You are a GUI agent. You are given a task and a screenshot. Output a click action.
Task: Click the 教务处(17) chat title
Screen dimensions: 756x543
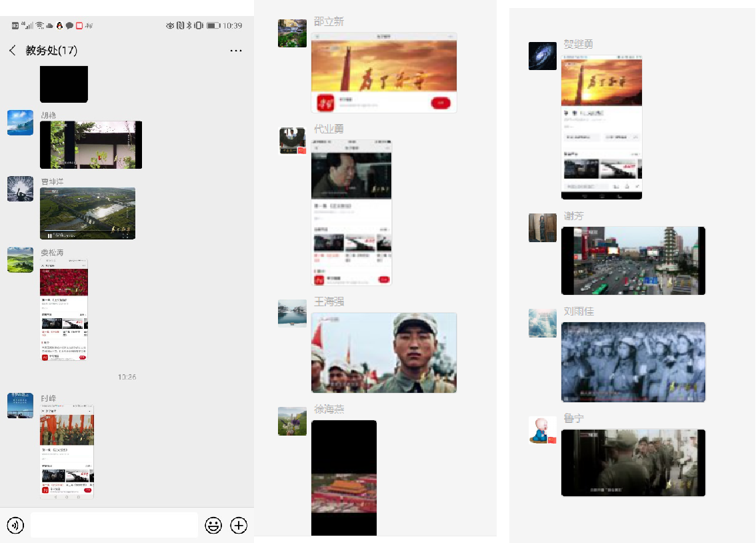coord(51,51)
